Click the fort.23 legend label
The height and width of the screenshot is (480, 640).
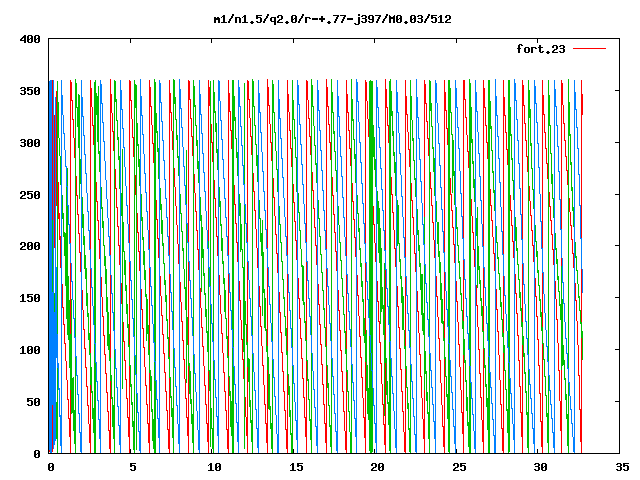point(540,49)
